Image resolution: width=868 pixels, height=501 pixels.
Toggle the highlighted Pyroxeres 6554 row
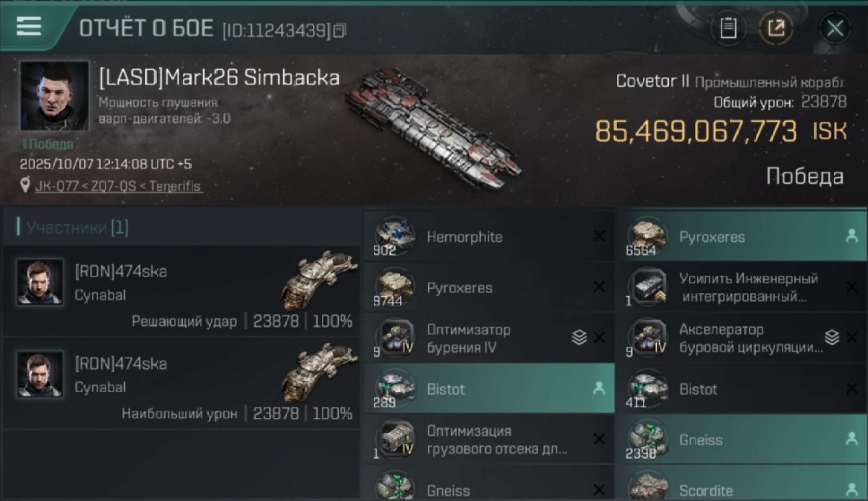[x=742, y=236]
